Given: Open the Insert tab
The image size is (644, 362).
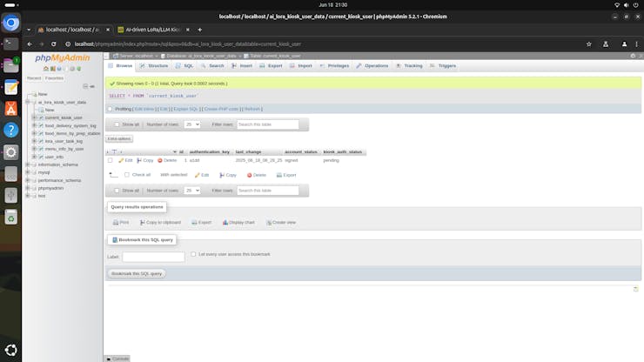Looking at the screenshot, I should 242,66.
